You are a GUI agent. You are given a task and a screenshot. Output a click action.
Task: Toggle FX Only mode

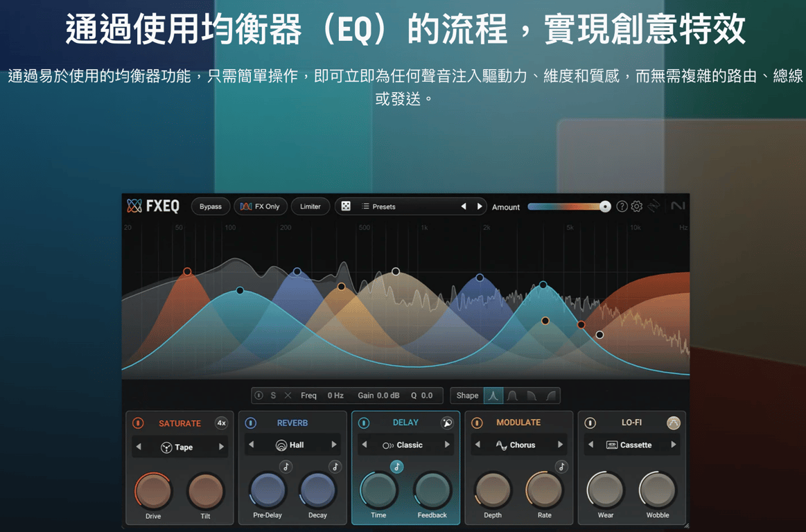point(260,206)
